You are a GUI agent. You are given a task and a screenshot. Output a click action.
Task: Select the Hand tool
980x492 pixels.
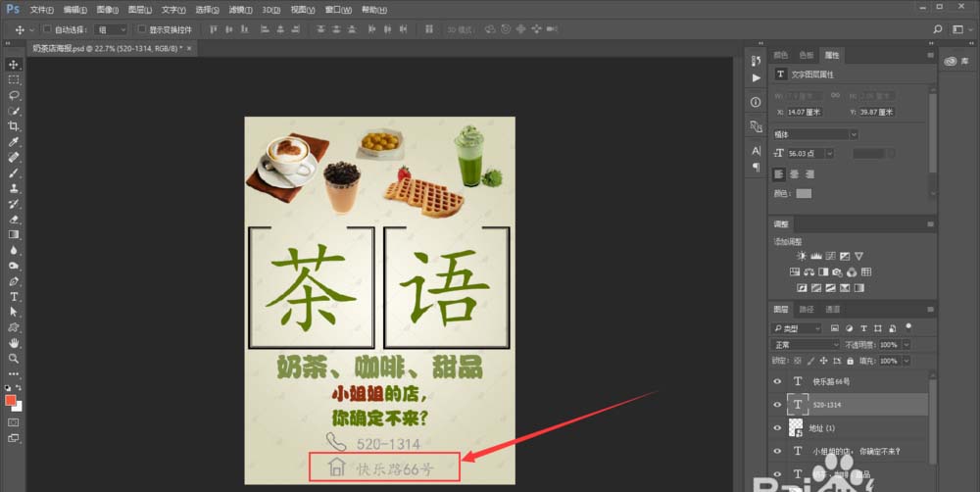13,343
